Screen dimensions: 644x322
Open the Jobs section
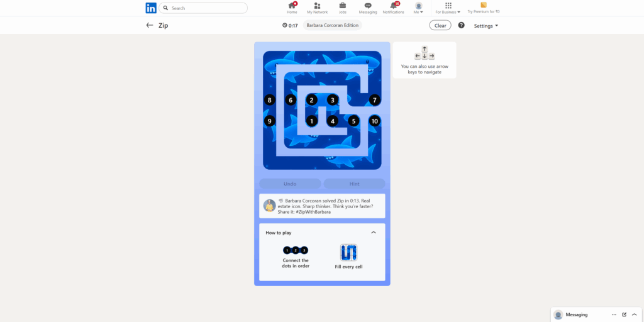[x=343, y=8]
